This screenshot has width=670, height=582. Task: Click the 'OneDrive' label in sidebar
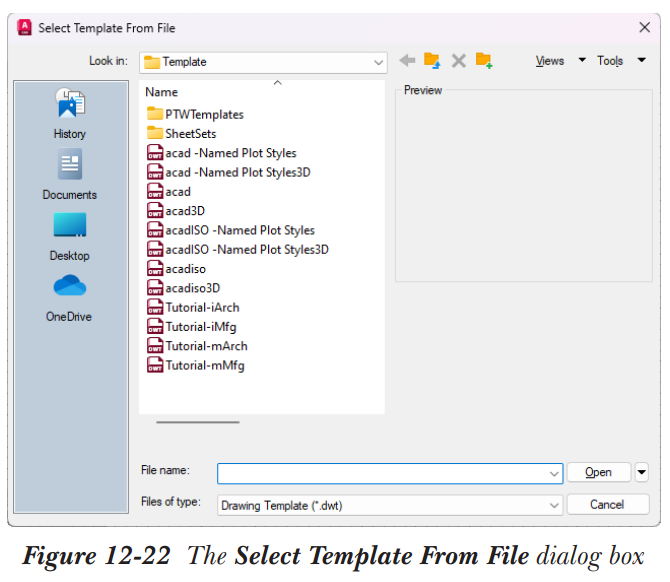[x=69, y=317]
